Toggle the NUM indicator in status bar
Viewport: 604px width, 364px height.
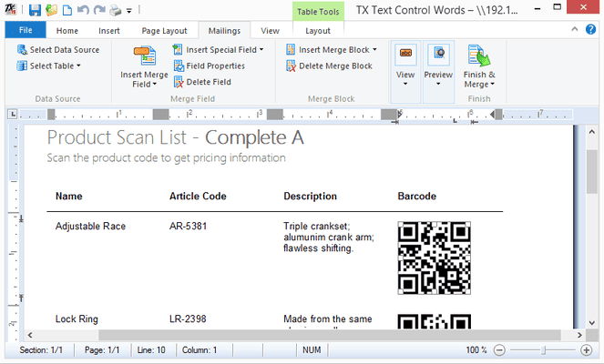pos(312,349)
